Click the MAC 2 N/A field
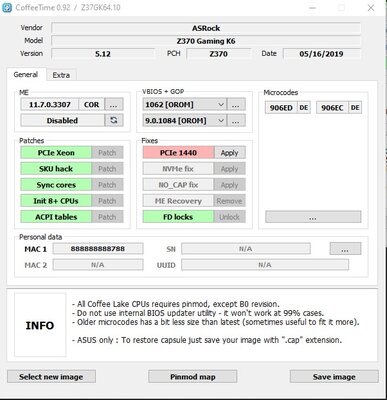387x400 pixels. pyautogui.click(x=98, y=265)
